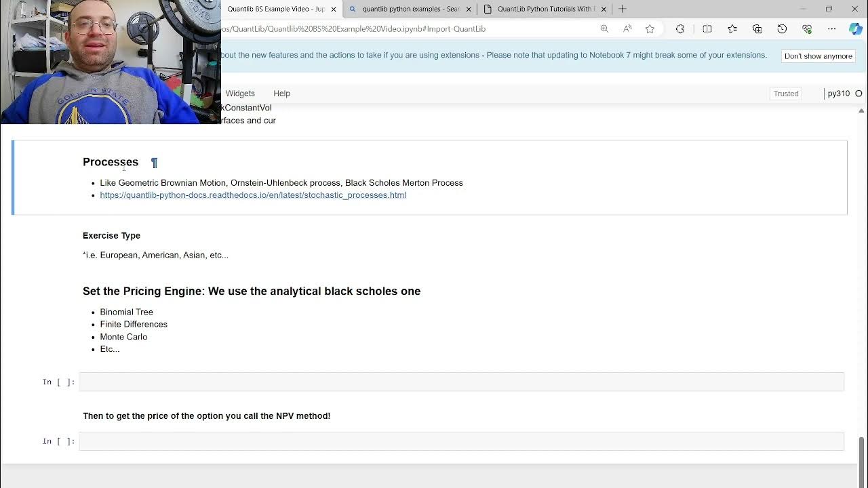Dismiss banner with Don't show anymore
Screen dimensions: 868x488
click(818, 56)
